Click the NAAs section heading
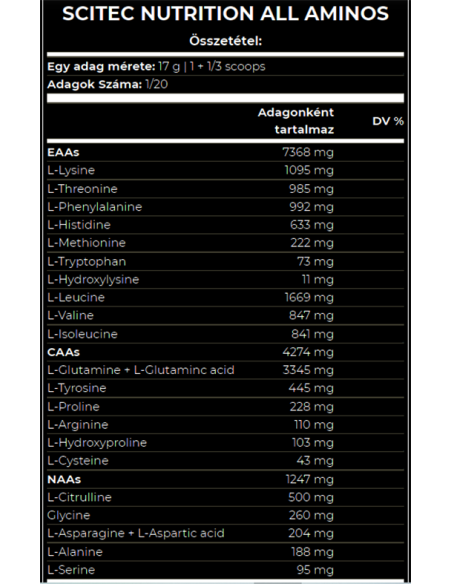 (64, 479)
